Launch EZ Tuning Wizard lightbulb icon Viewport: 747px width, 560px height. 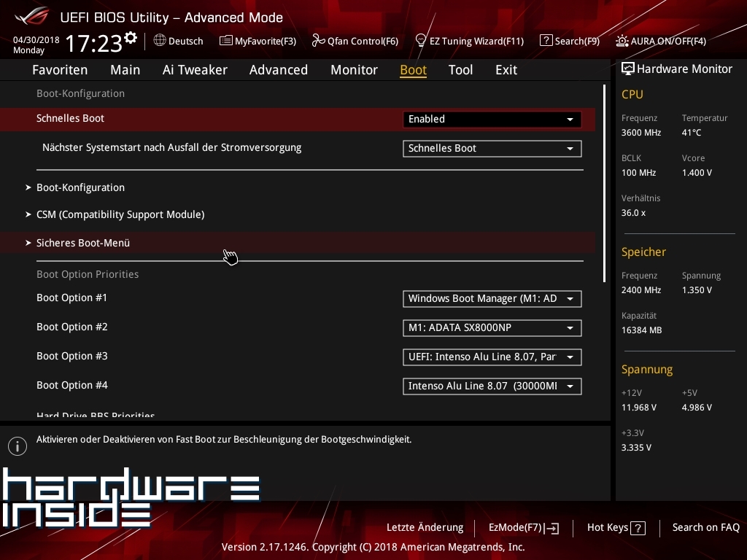tap(420, 41)
